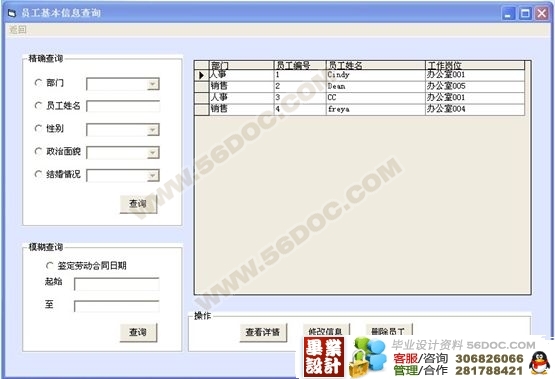
Task: Click 查询 button in 精确查询 group
Action: tap(138, 204)
